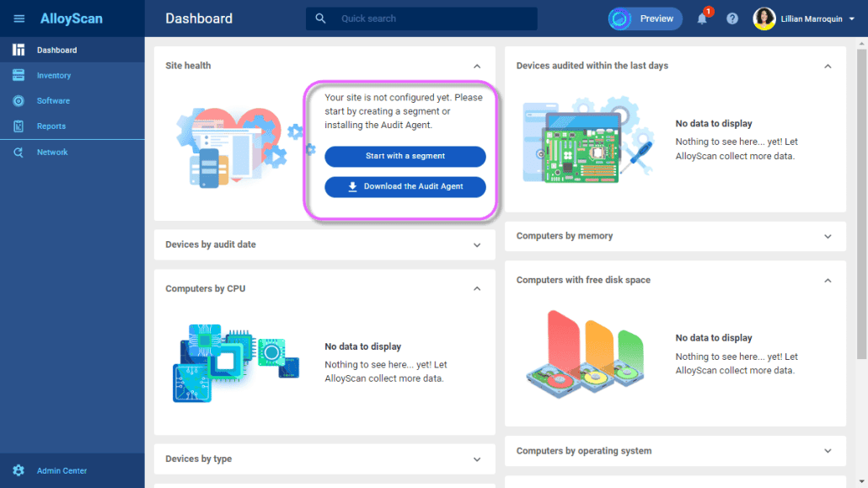
Task: Open Admin Center menu item
Action: pyautogui.click(x=72, y=470)
